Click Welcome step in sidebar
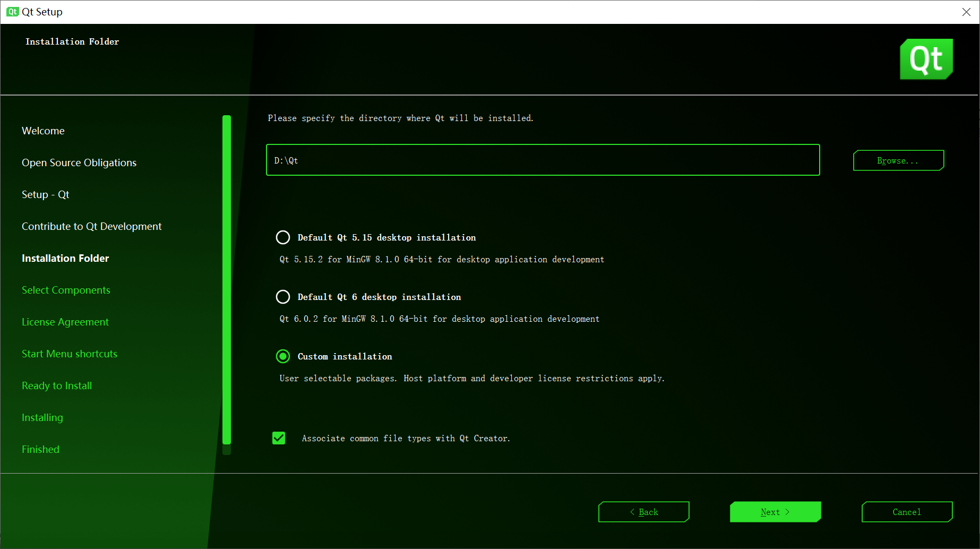The height and width of the screenshot is (549, 980). 43,131
